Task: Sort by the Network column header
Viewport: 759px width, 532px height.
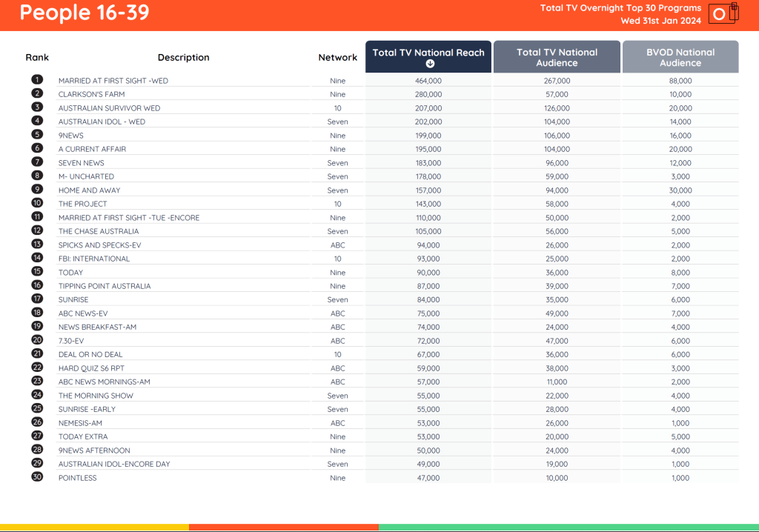Action: pos(337,57)
